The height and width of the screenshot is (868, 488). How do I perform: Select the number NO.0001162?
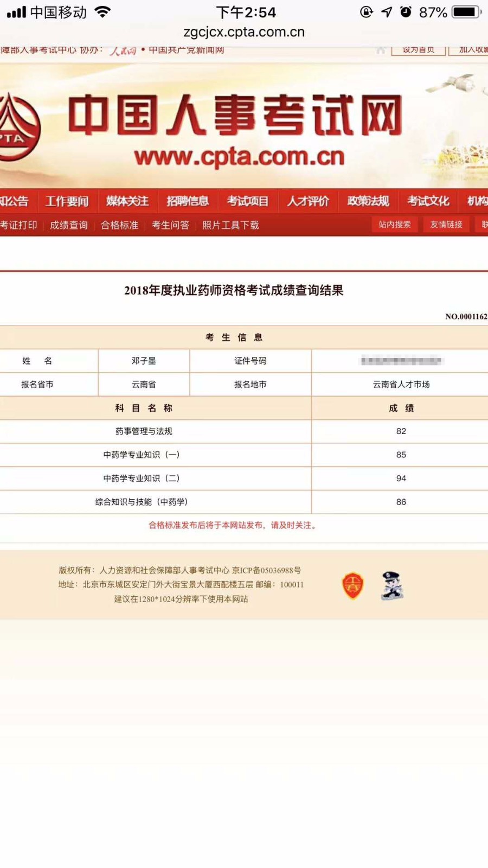coord(466,316)
